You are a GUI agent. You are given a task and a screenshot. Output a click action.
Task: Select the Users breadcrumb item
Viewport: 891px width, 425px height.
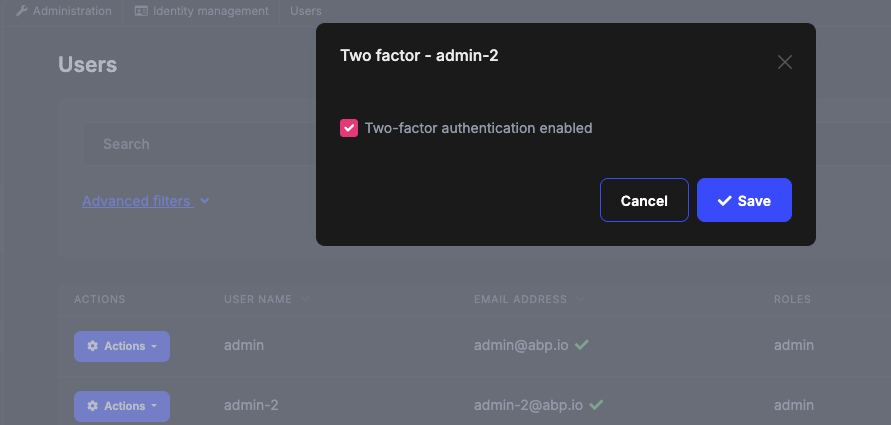pos(306,11)
